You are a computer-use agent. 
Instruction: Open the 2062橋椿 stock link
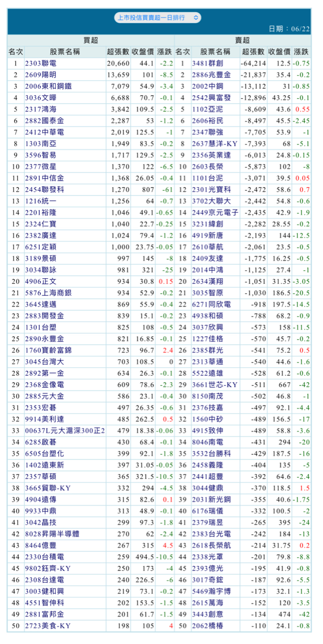206,626
